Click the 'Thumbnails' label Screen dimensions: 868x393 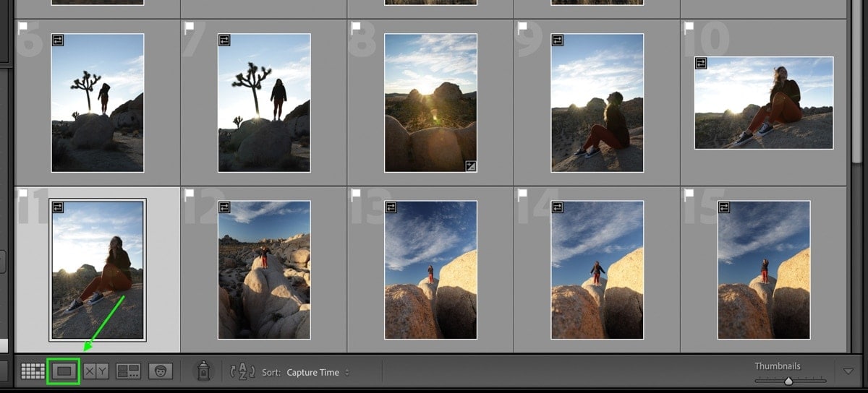point(778,366)
